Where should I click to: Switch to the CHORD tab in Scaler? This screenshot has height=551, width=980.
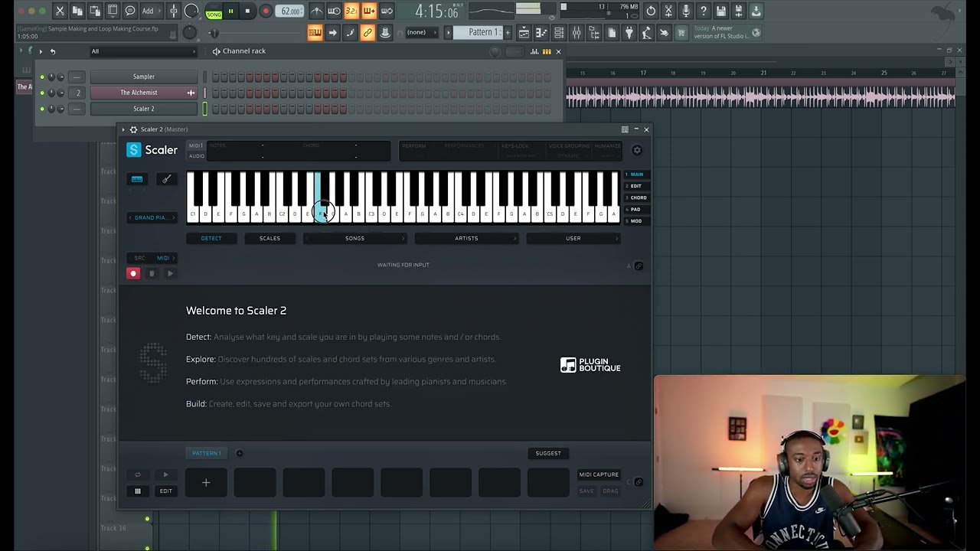click(635, 197)
